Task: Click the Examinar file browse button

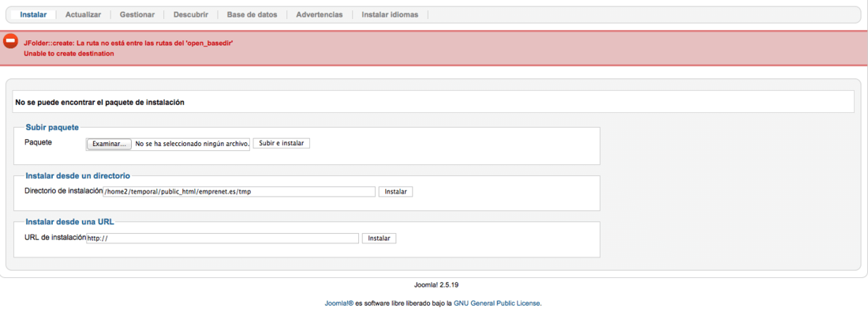Action: [x=109, y=144]
